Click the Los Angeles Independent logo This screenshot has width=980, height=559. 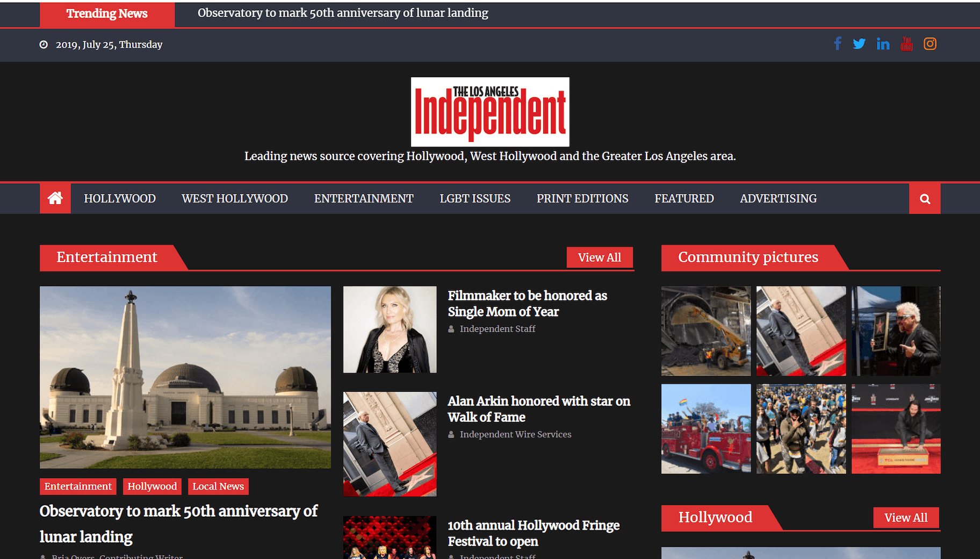490,112
